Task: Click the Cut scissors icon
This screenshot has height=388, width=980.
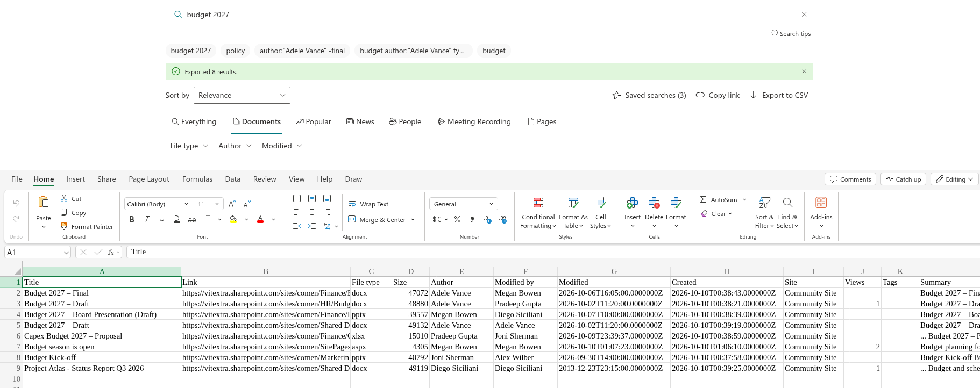Action: click(64, 198)
